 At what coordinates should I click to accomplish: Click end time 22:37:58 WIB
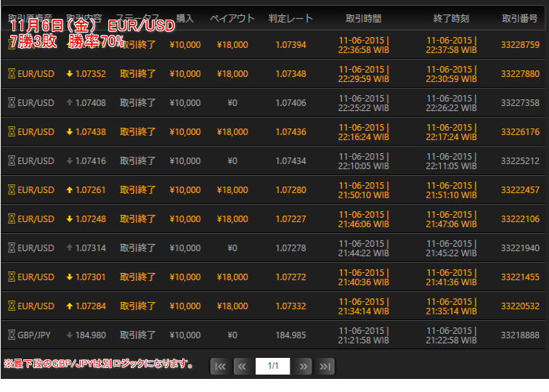click(451, 50)
